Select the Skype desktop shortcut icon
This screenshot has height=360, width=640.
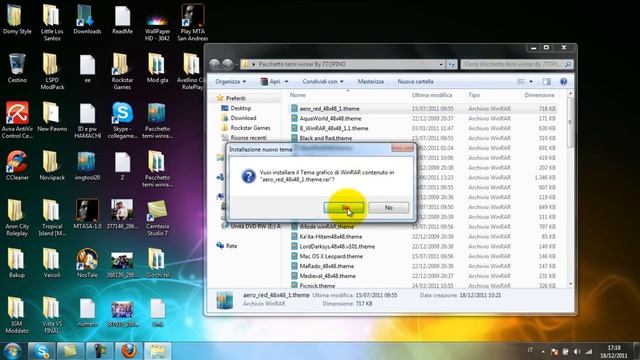click(x=122, y=120)
